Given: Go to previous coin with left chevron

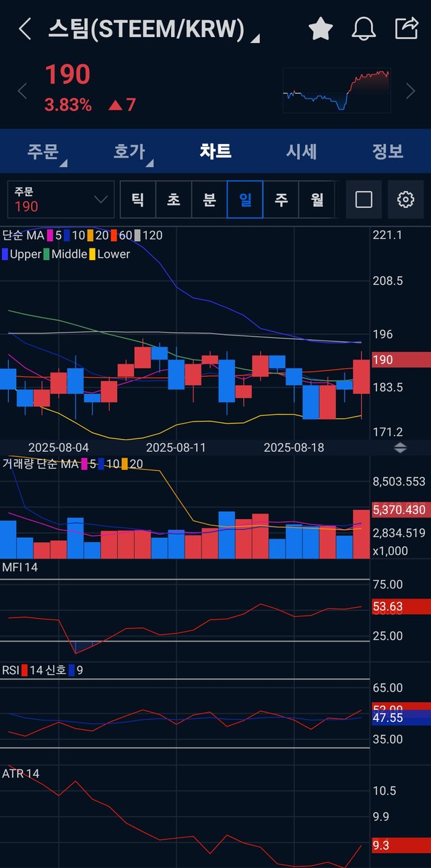Looking at the screenshot, I should point(22,91).
